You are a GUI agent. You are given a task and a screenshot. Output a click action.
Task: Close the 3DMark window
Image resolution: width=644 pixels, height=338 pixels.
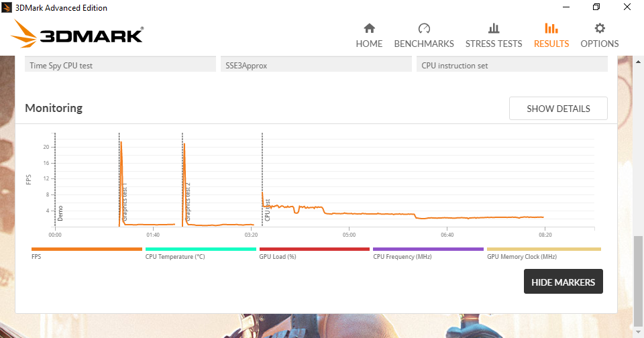click(x=627, y=7)
